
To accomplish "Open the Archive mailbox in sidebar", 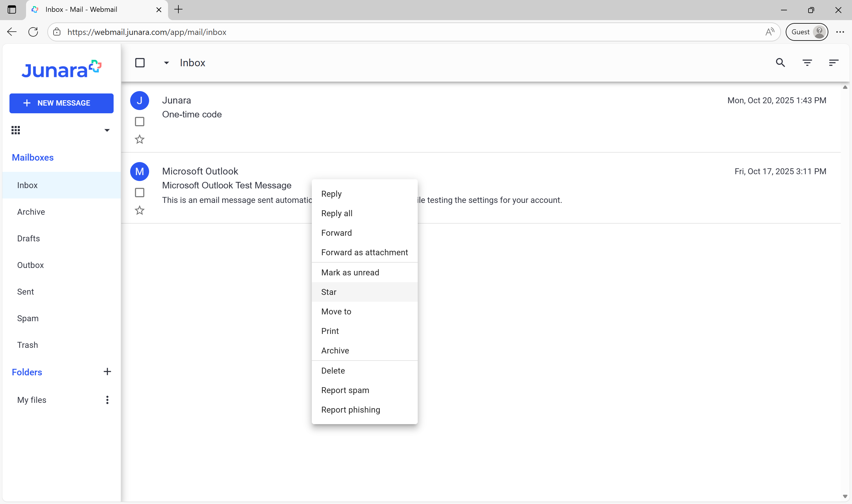I will point(62,211).
